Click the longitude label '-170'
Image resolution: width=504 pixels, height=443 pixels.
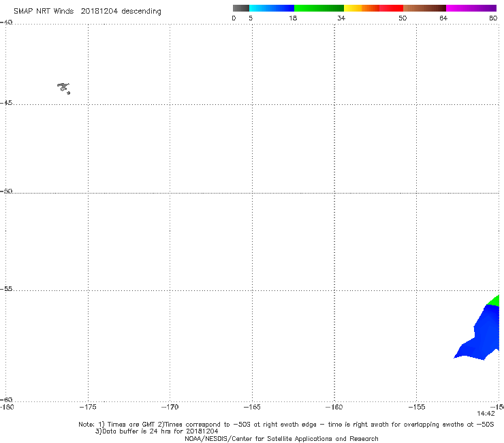[170, 407]
